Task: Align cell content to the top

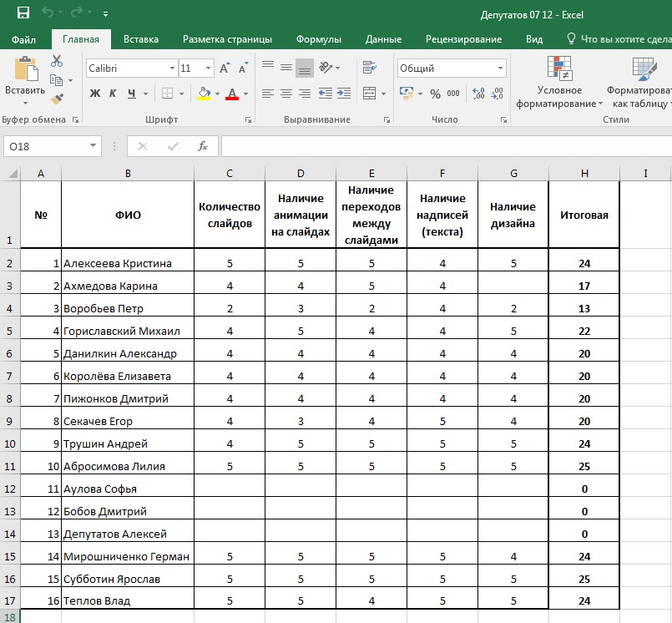Action: pyautogui.click(x=268, y=66)
